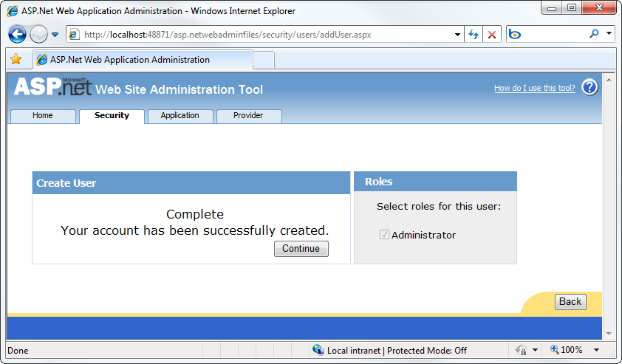Toggle the Administrator role checkbox
622x364 pixels.
[384, 235]
